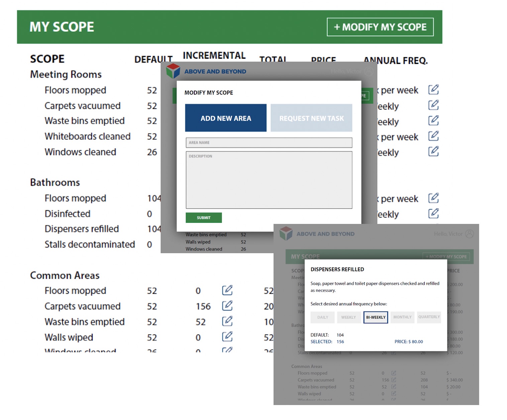Edit Common Areas Walls wiped incremental value
This screenshot has width=507, height=420.
pyautogui.click(x=227, y=337)
